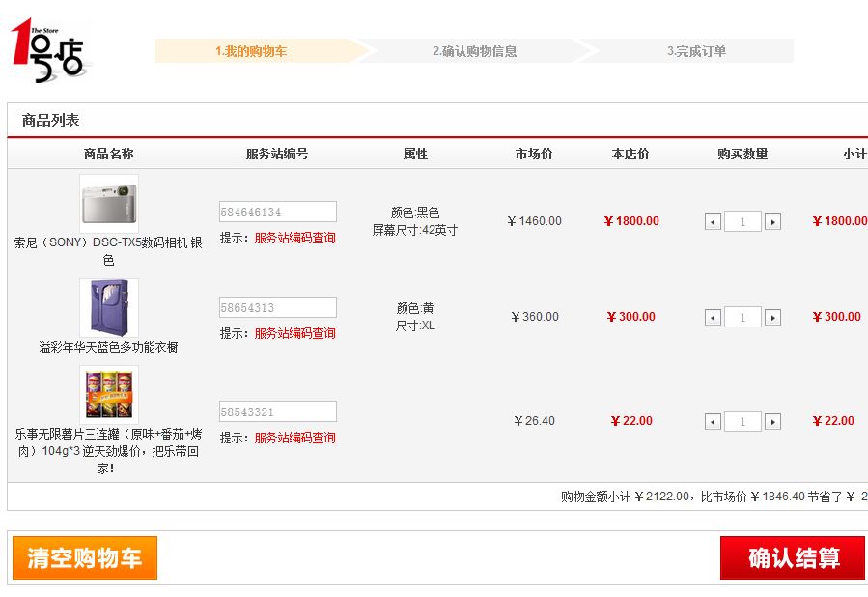Open 服务站编码查询 link for potato chips row
This screenshot has height=597, width=868.
(295, 438)
